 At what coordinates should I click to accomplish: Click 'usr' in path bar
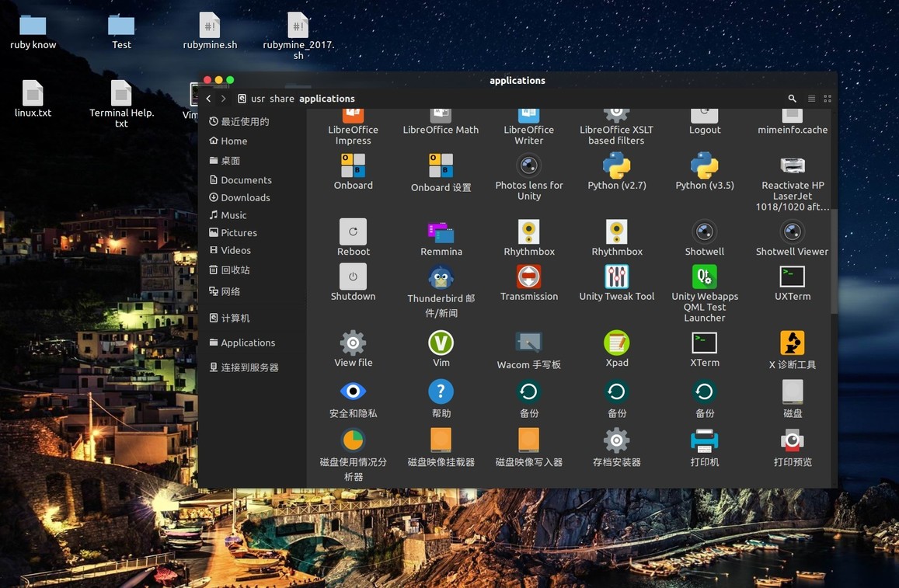coord(258,99)
